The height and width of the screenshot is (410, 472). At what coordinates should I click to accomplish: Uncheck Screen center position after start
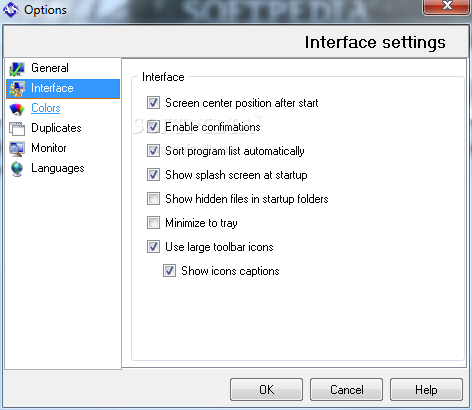[x=153, y=103]
